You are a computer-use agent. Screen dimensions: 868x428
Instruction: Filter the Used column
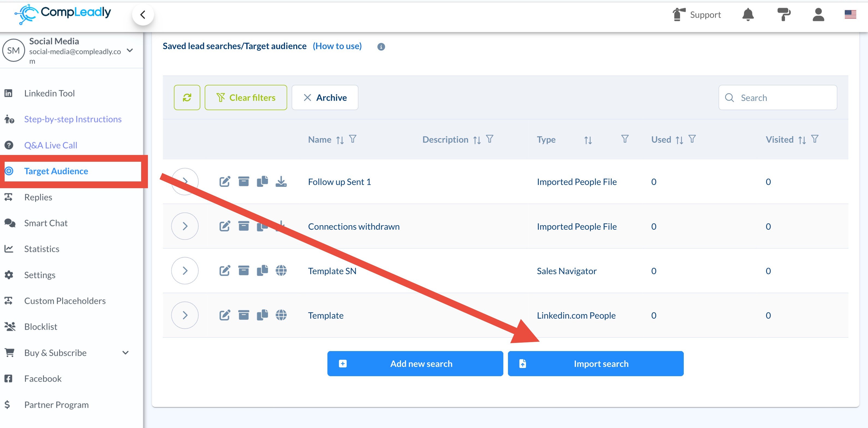point(692,139)
